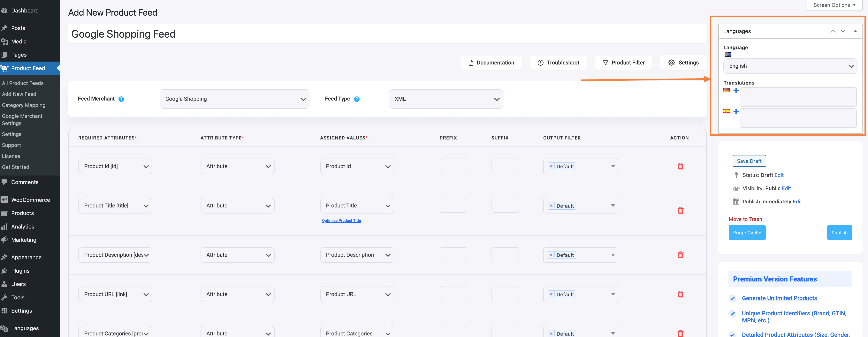Open Product Description assigned value dropdown
Screen dimensions: 868x337
coord(357,255)
